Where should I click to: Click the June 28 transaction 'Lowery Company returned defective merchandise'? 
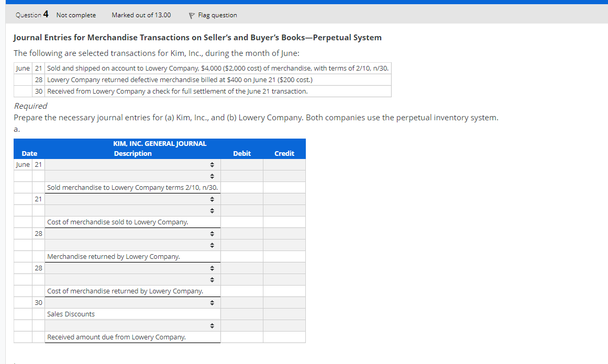click(180, 80)
